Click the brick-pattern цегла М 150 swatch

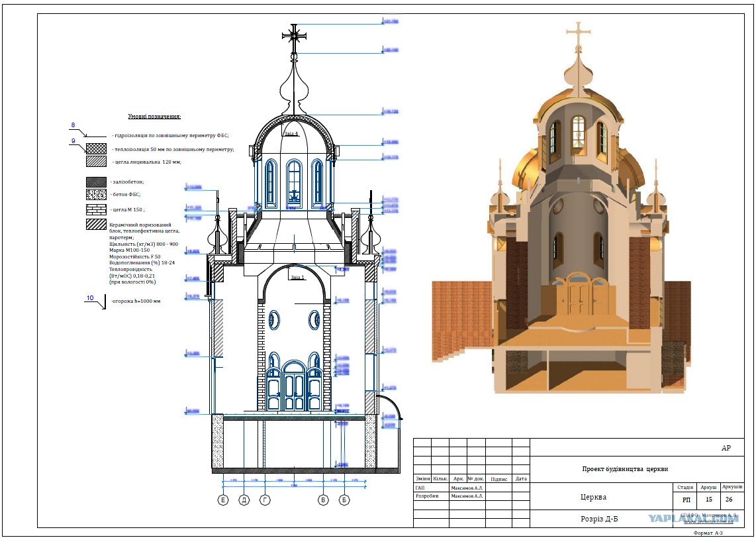[x=97, y=209]
